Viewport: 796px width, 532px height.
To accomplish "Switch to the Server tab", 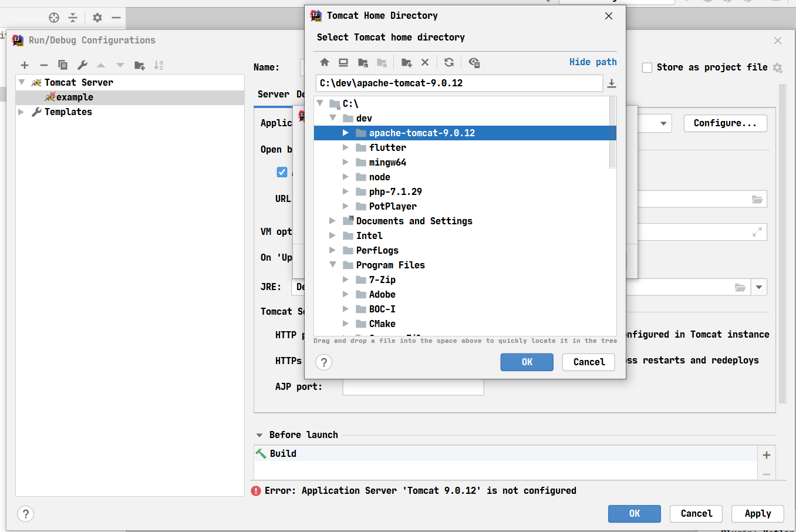I will 273,95.
